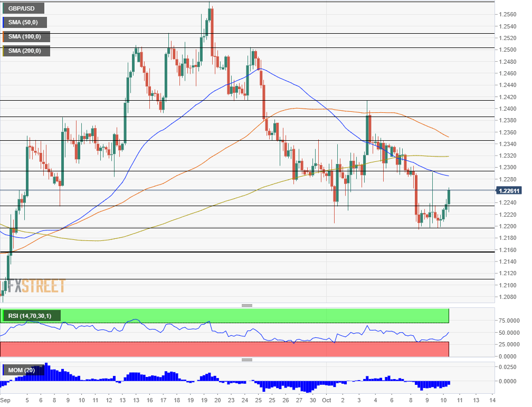Click the momentum 0.0250 scale label
532x407 pixels.
(507, 367)
